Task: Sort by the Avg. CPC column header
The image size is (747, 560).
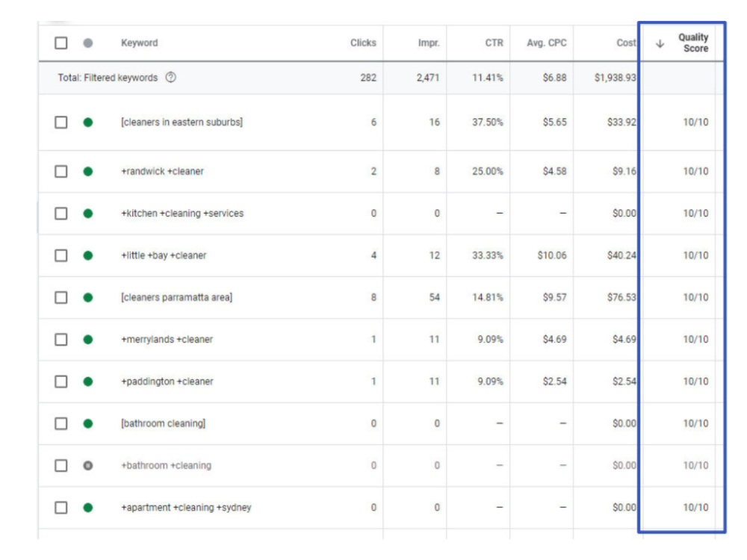Action: (547, 43)
